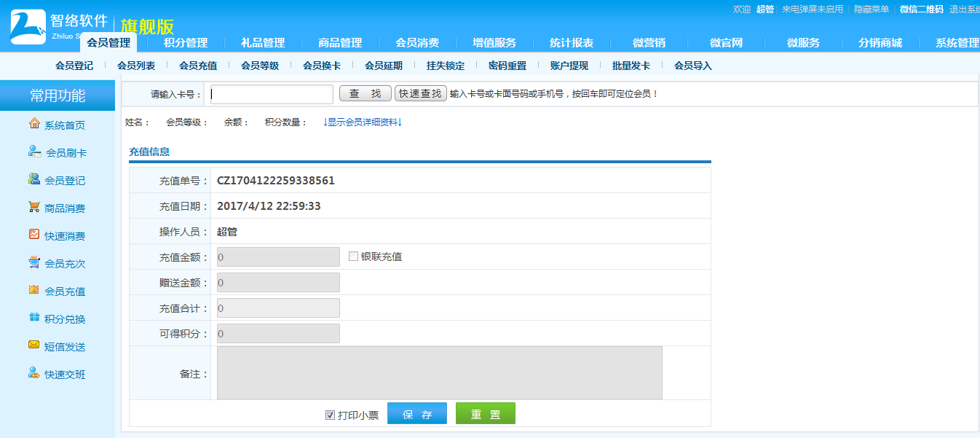Click the Zhiluo software logo
This screenshot has width=980, height=438.
28,27
